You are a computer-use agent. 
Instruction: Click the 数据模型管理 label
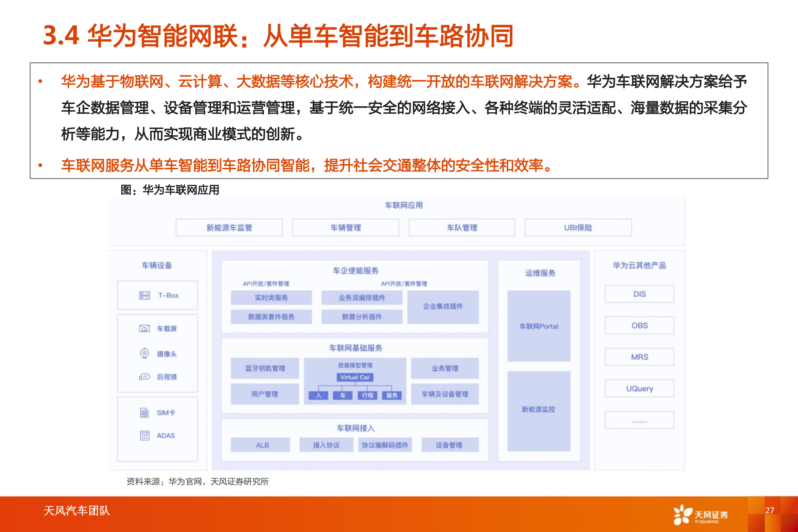tap(355, 365)
